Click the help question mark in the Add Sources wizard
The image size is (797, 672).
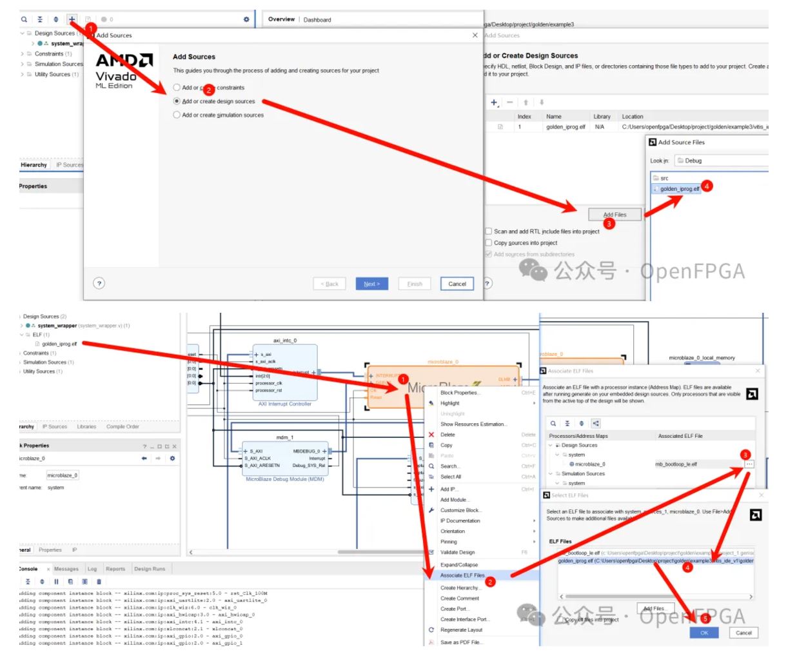click(99, 283)
